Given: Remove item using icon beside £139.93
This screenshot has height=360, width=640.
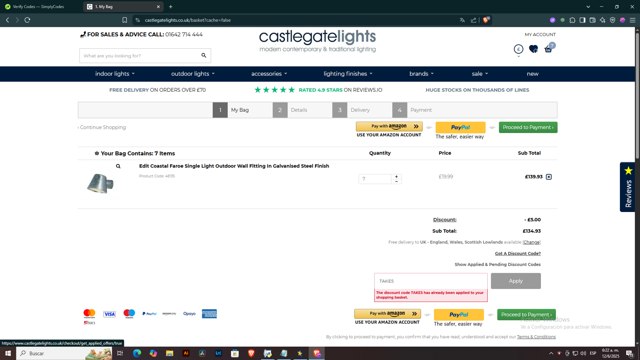Looking at the screenshot, I should [x=549, y=177].
